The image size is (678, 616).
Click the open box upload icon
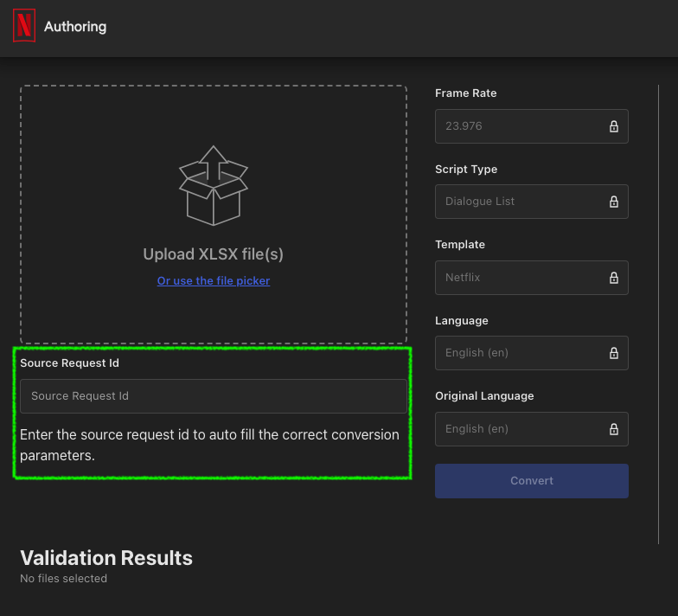click(x=213, y=185)
